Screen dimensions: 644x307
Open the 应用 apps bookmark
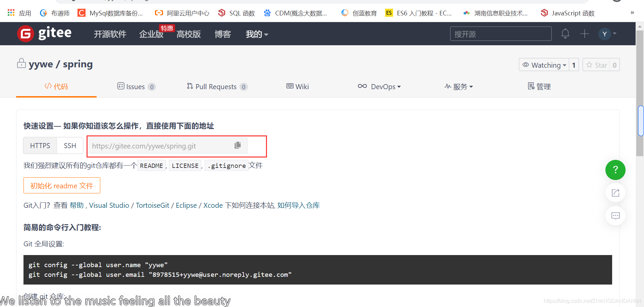coord(19,13)
